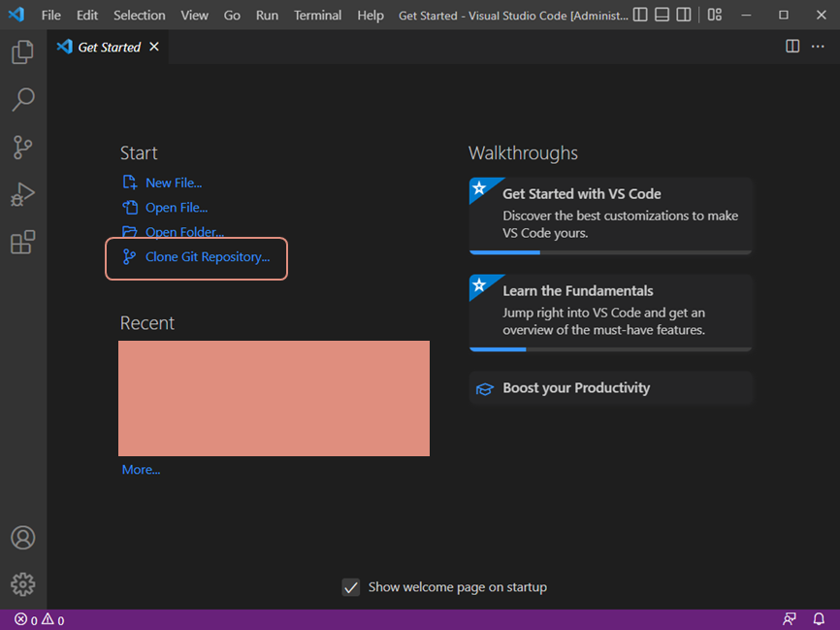Open the View menu

pos(194,15)
